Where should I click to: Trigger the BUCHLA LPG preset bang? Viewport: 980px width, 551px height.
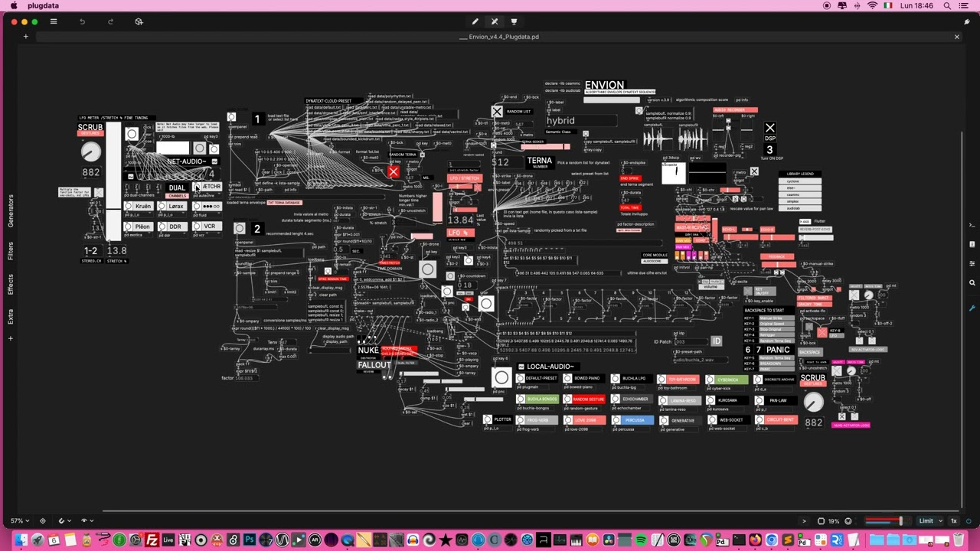point(615,379)
